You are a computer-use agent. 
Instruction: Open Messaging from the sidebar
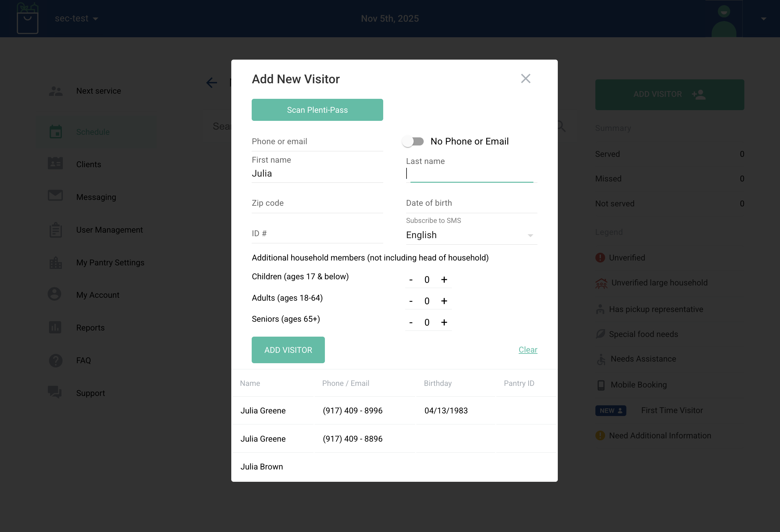pyautogui.click(x=96, y=197)
